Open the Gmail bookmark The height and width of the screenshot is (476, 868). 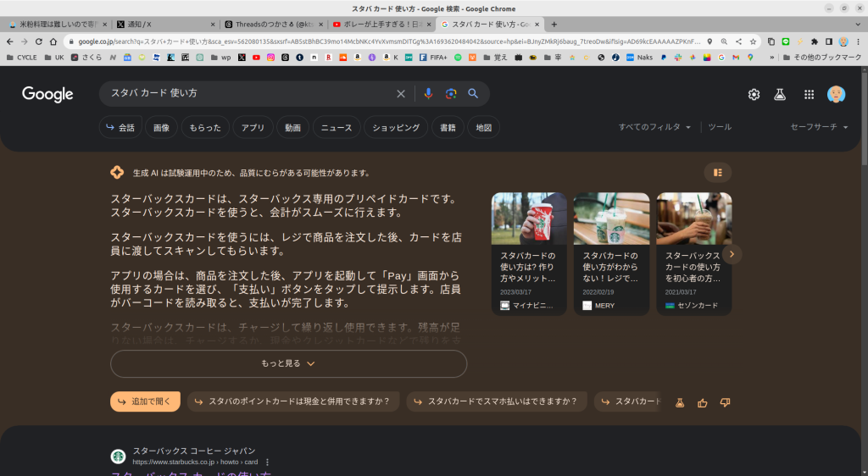coord(736,57)
